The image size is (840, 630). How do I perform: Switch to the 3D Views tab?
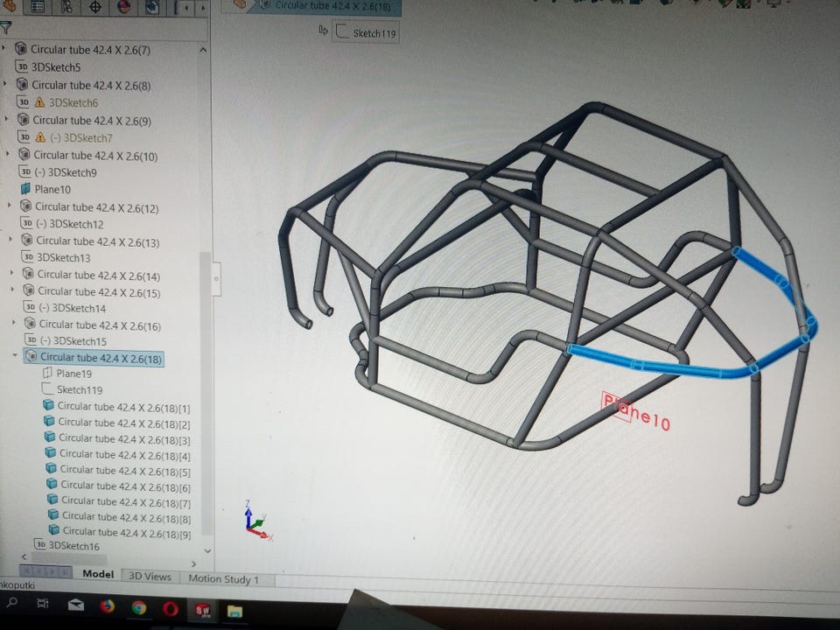[x=150, y=577]
